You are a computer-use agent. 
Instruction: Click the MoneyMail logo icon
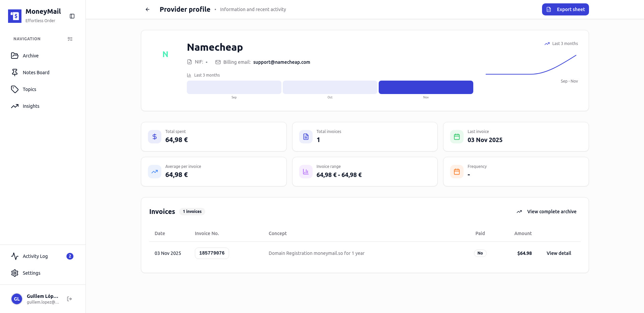click(x=14, y=16)
